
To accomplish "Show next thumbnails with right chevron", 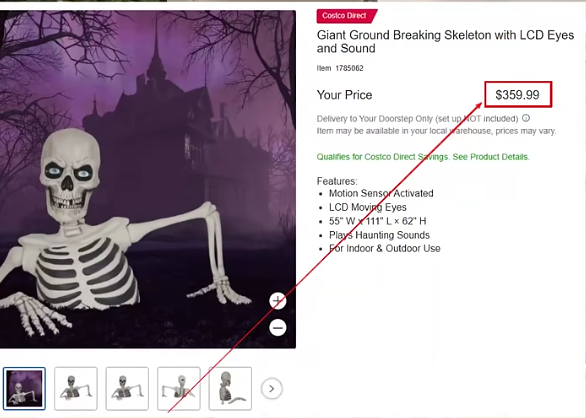I will pos(272,389).
